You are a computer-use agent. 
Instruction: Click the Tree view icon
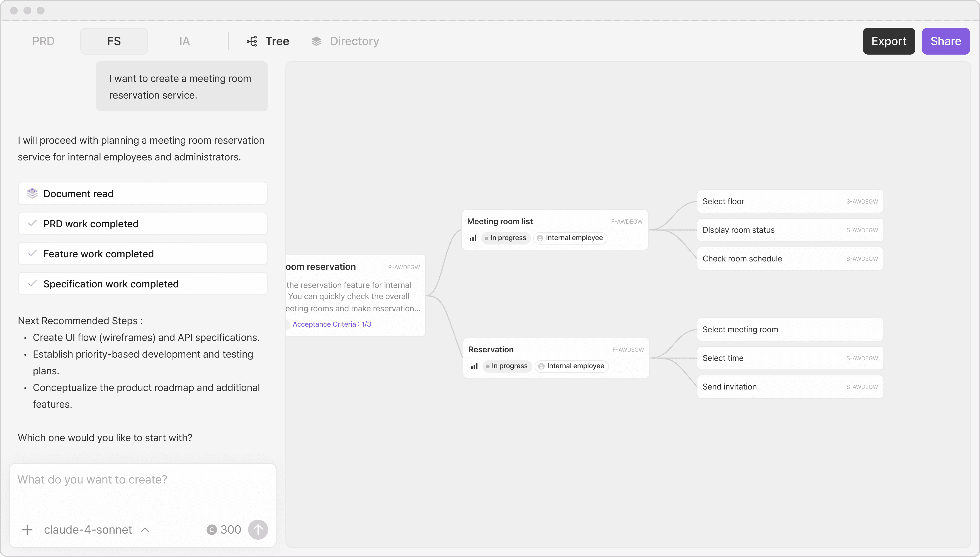pyautogui.click(x=252, y=41)
